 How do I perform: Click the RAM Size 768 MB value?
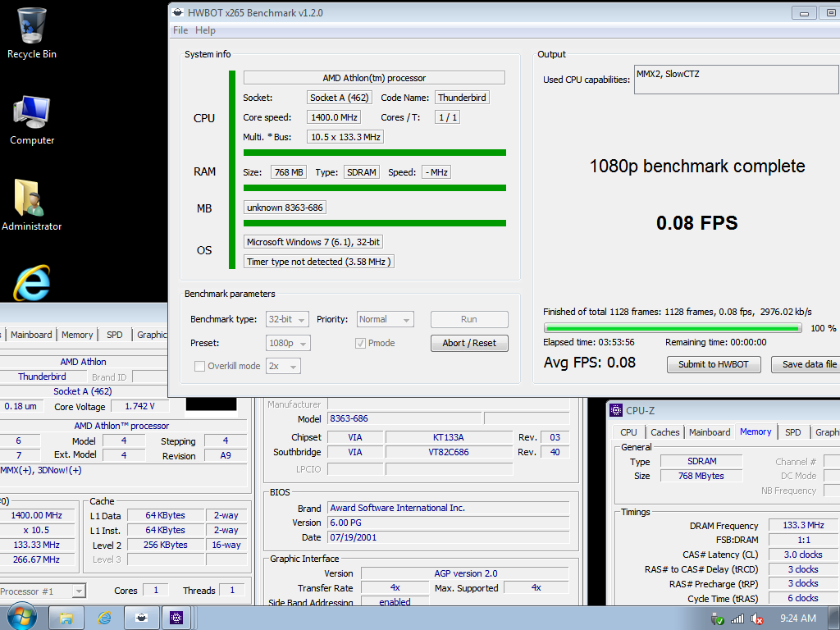[x=289, y=172]
